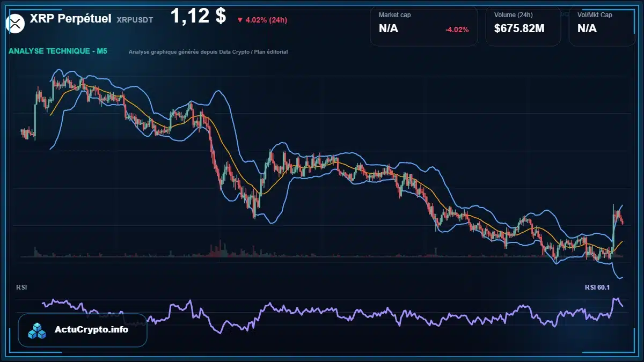Open the Vol/Mkt Cap card
The height and width of the screenshot is (362, 644).
(602, 26)
